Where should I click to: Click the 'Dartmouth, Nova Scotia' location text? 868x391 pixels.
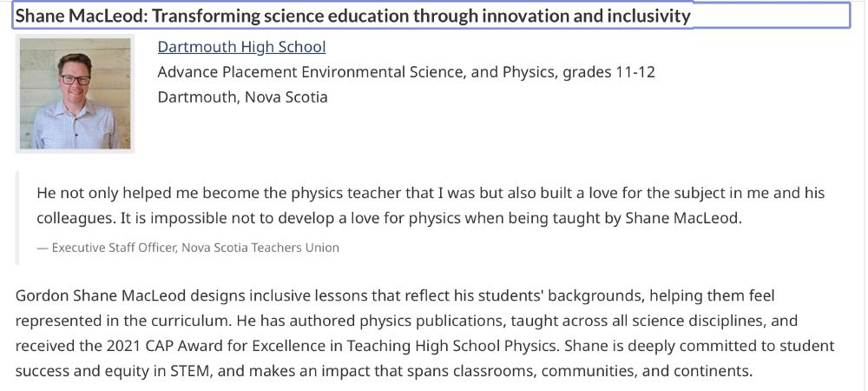242,97
